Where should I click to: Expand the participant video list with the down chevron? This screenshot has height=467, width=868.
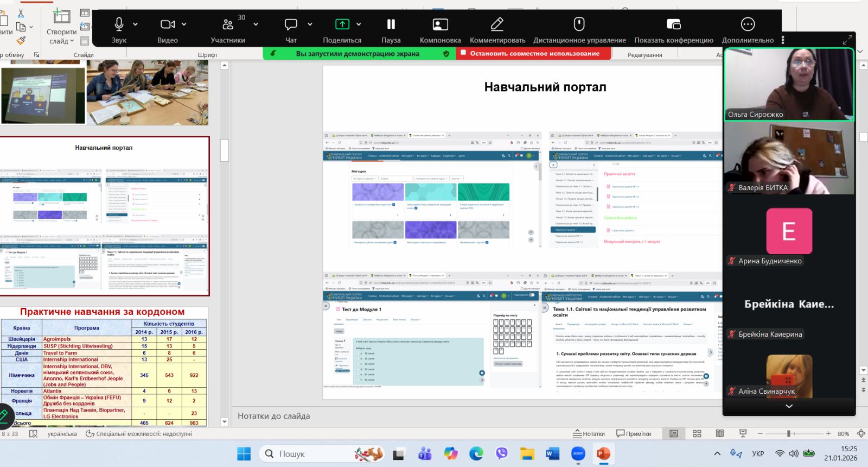[x=789, y=406]
